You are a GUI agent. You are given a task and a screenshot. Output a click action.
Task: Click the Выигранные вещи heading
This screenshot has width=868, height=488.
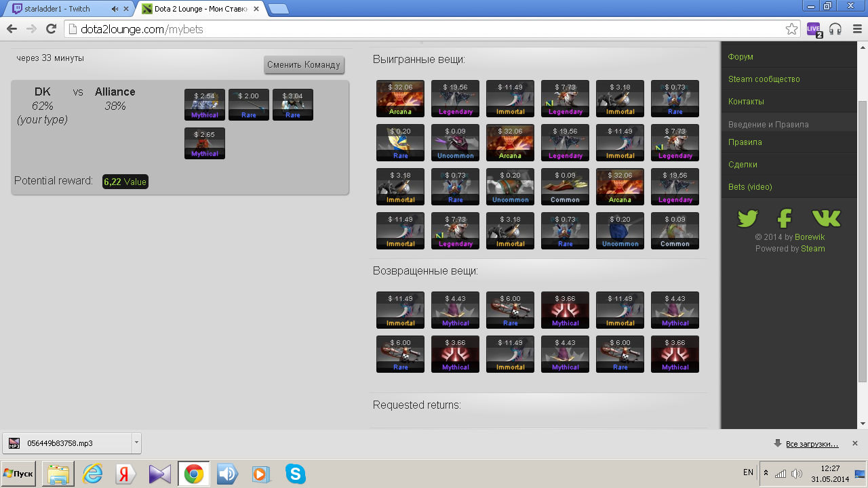tap(419, 60)
